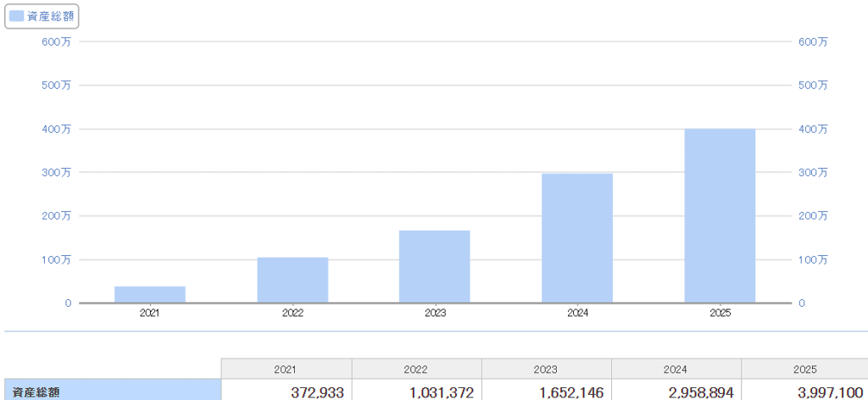Click the 372,933 table cell

click(x=287, y=392)
